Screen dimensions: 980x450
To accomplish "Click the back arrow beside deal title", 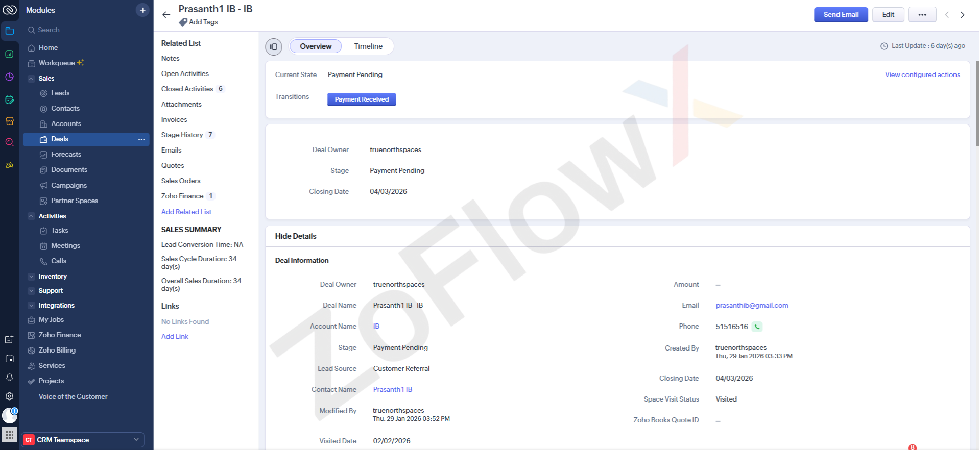I will (166, 15).
